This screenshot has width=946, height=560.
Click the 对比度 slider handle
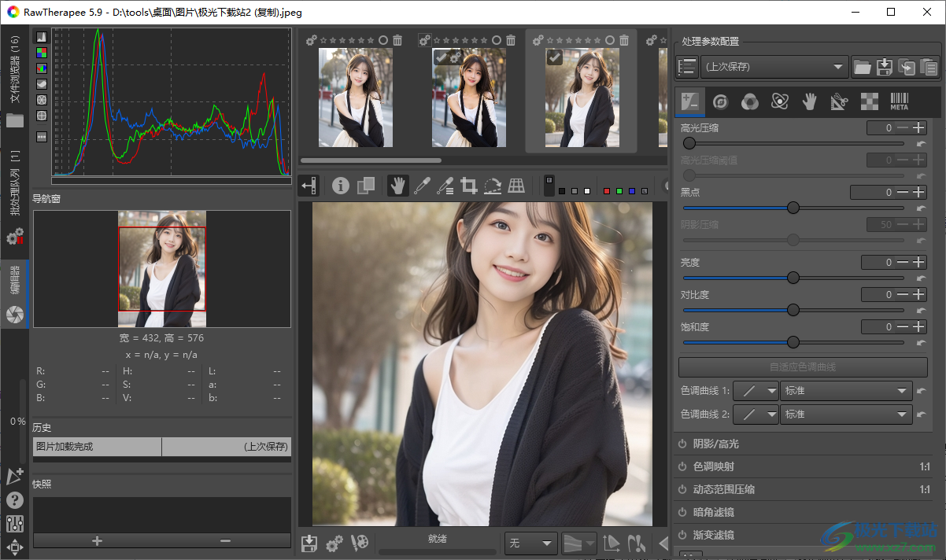point(793,310)
